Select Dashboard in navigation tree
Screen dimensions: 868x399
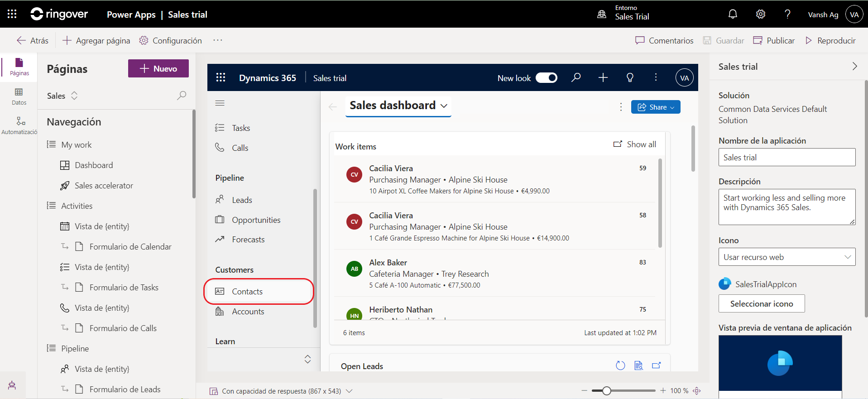pos(94,165)
